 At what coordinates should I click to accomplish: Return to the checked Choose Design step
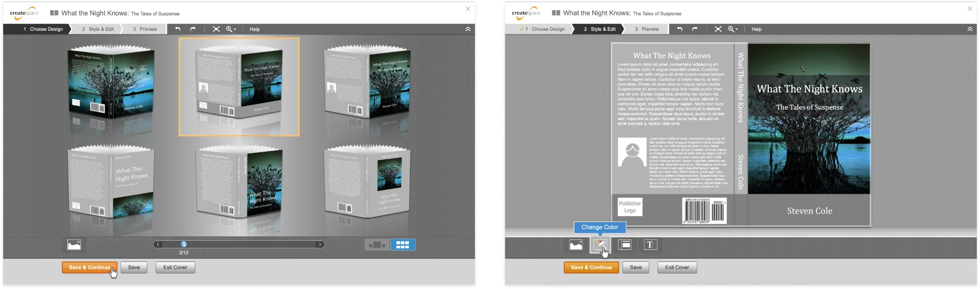pos(543,29)
